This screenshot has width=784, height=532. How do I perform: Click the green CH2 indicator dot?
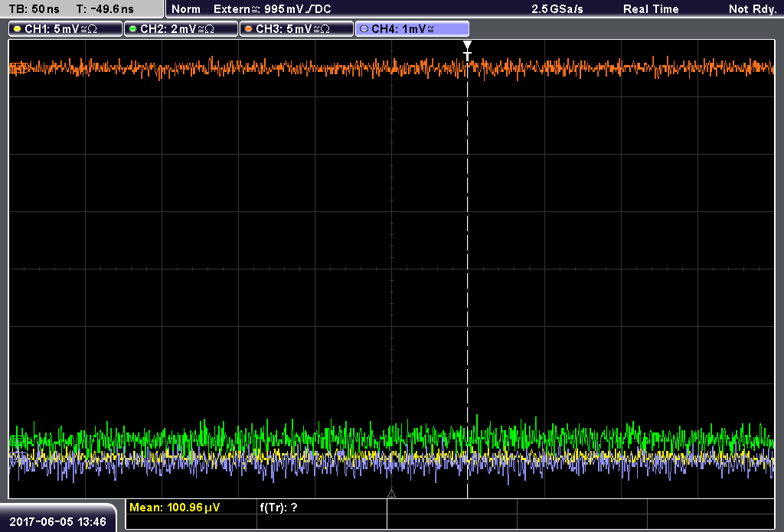click(133, 29)
